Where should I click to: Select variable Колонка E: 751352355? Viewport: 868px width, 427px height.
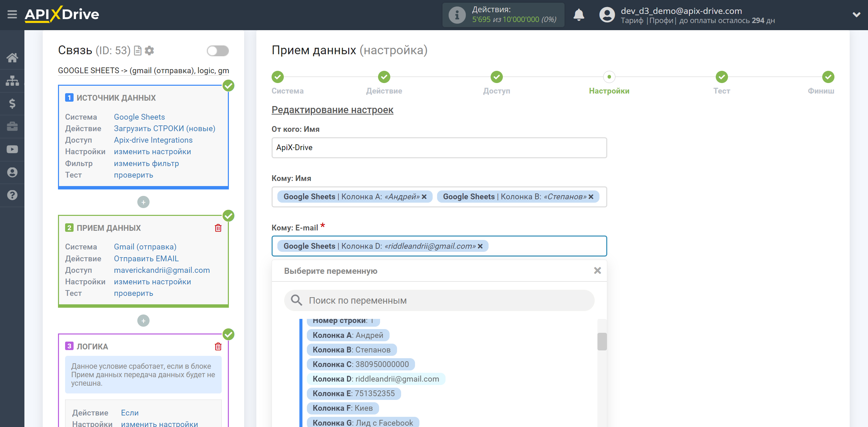pyautogui.click(x=354, y=393)
